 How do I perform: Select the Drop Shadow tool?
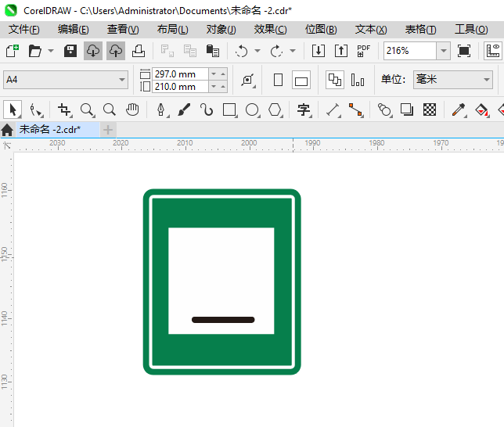tap(407, 110)
